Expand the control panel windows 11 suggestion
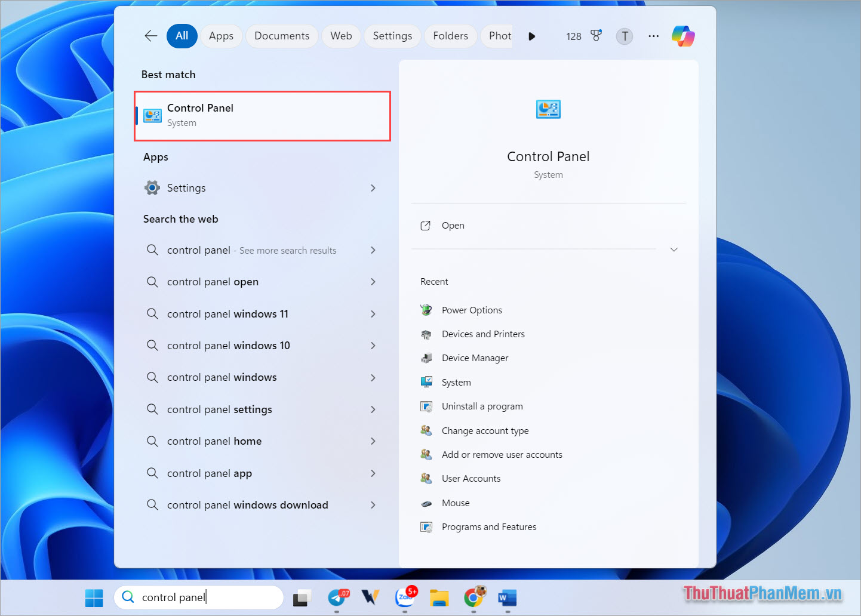 tap(373, 313)
